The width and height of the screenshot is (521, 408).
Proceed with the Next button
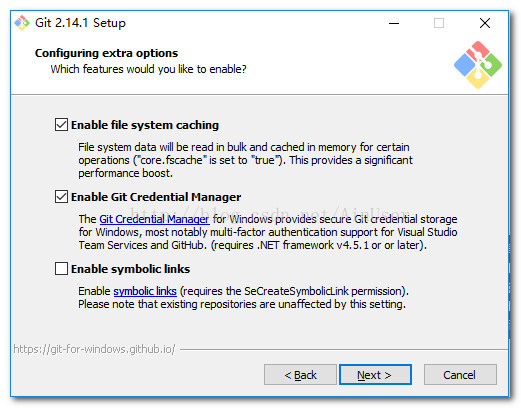[x=375, y=375]
